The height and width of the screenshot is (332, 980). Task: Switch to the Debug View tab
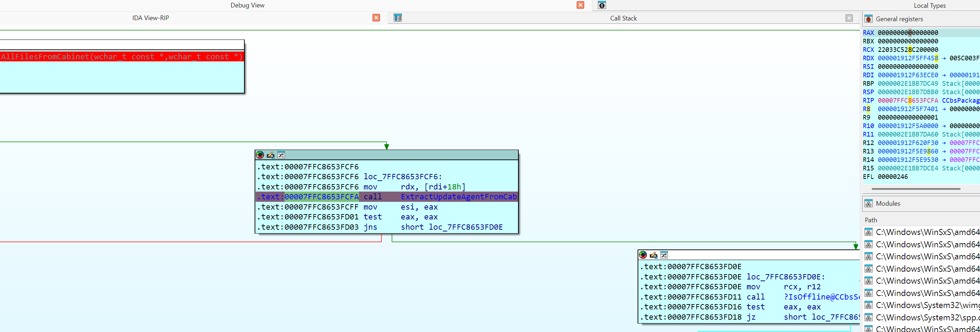pyautogui.click(x=247, y=5)
